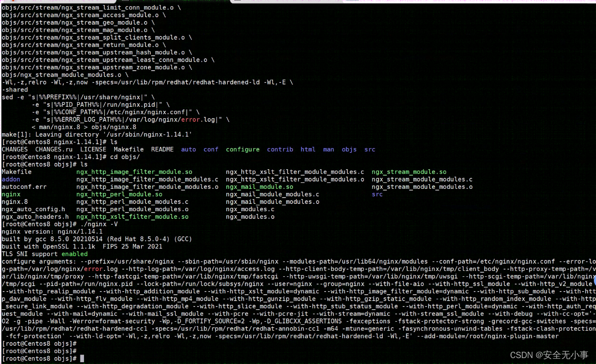596x364 pixels.
Task: Click the './nginx -V' command text
Action: tap(99, 224)
